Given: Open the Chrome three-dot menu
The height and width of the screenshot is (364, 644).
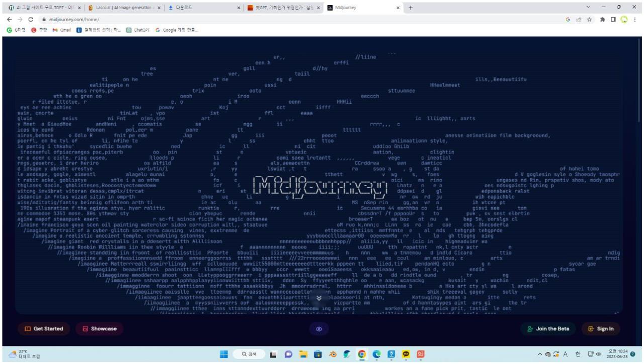Looking at the screenshot, I should (x=635, y=20).
